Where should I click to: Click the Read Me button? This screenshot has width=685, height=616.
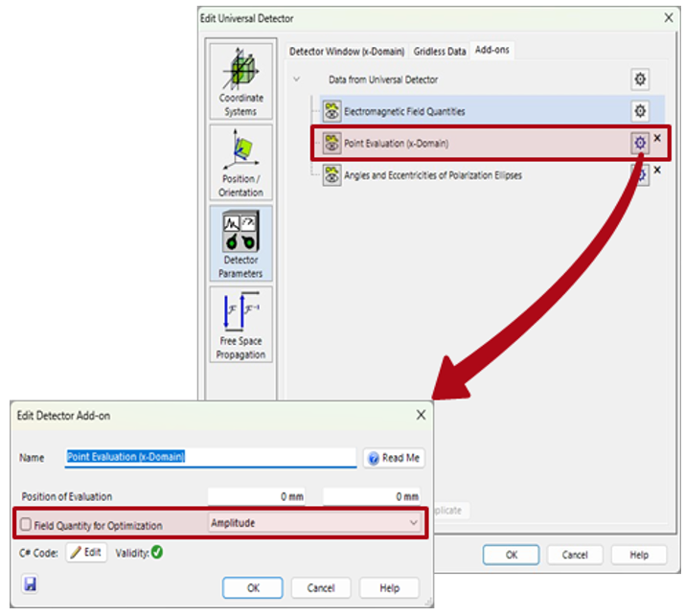pyautogui.click(x=393, y=458)
